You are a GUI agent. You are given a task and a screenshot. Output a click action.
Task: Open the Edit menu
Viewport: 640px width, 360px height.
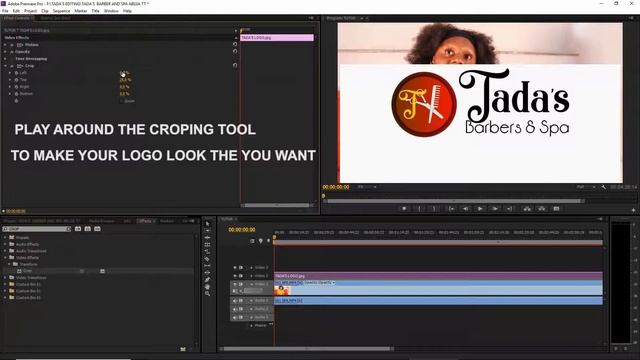click(16, 11)
